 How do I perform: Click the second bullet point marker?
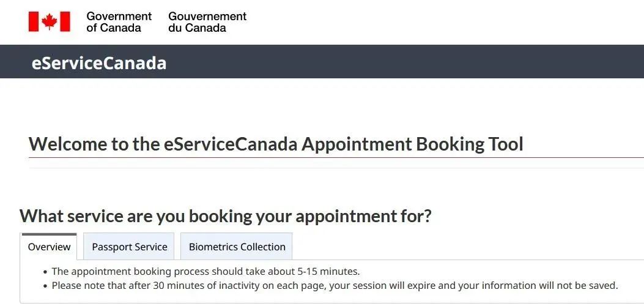point(45,286)
